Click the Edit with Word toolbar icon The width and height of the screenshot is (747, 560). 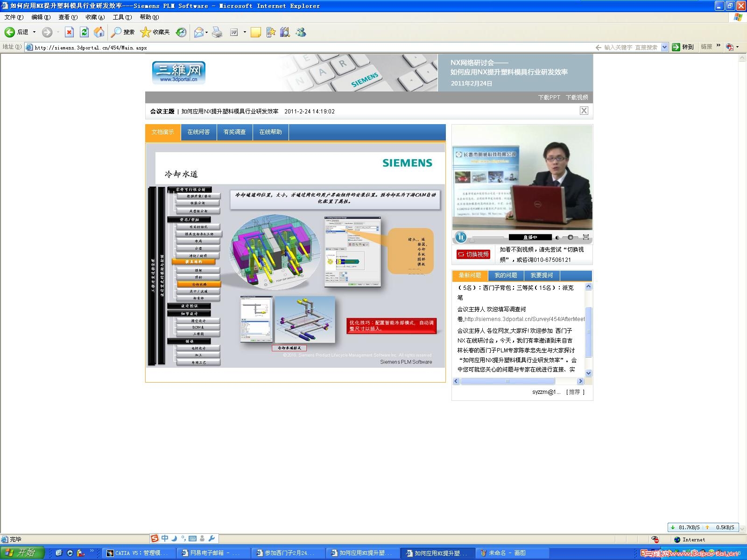234,32
